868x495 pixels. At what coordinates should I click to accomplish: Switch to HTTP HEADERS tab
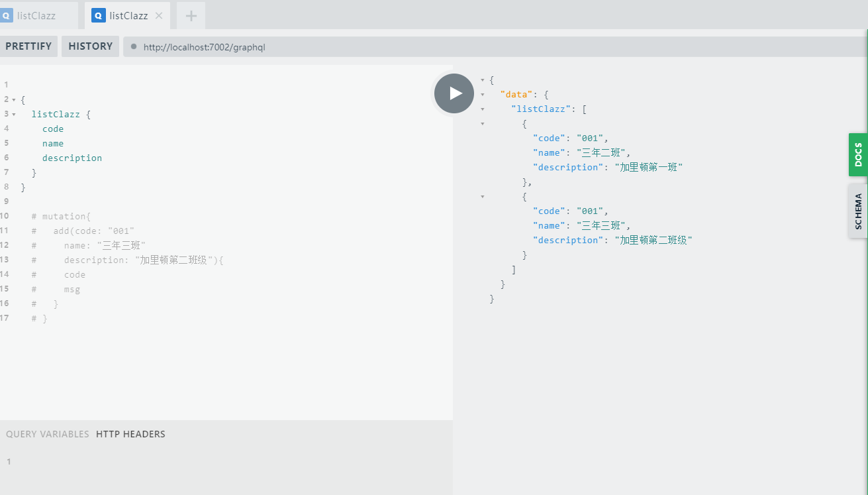(130, 434)
